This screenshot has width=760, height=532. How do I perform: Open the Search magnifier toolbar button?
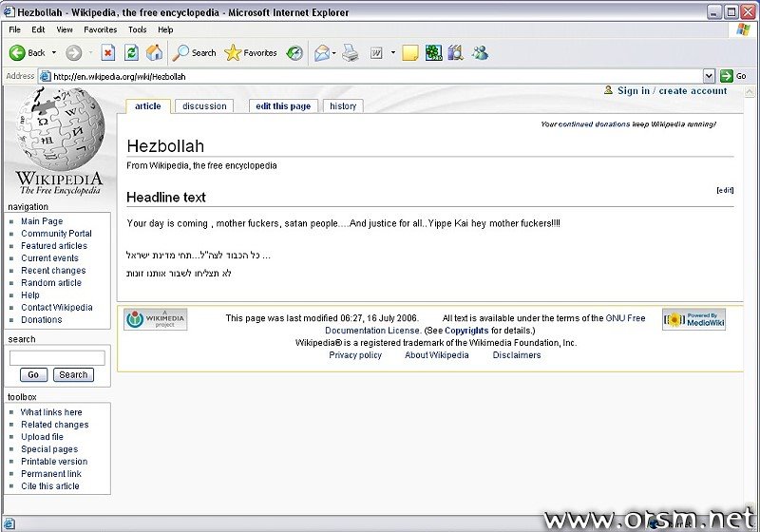pos(195,53)
